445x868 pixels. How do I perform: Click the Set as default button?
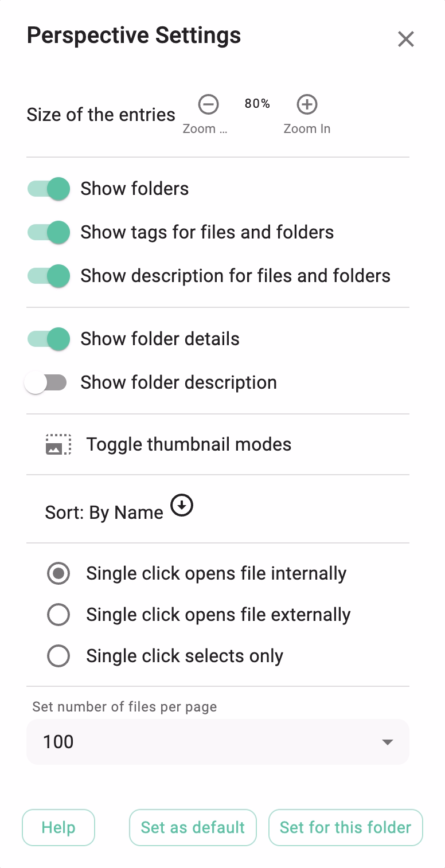click(x=193, y=827)
